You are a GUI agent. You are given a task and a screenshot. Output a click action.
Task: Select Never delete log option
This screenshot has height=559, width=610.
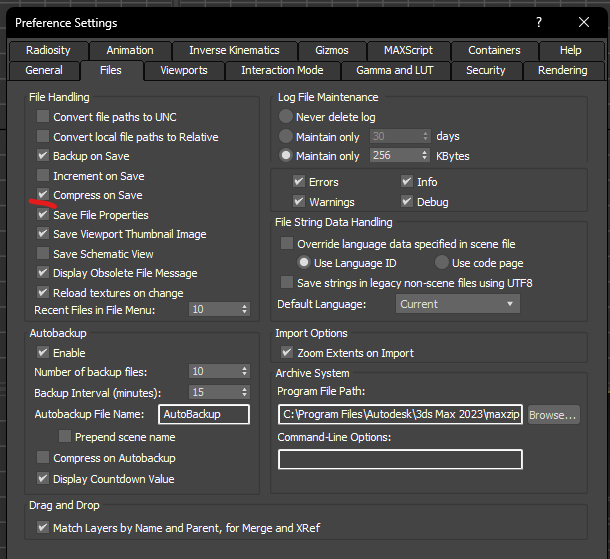pos(287,117)
